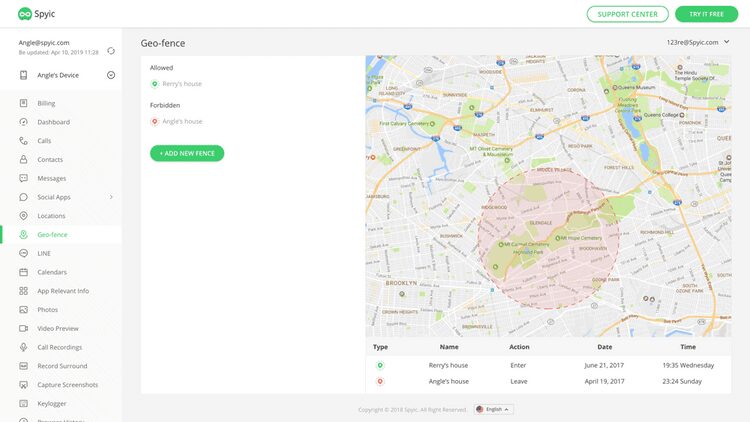
Task: Open the Contacts icon in sidebar
Action: [23, 159]
